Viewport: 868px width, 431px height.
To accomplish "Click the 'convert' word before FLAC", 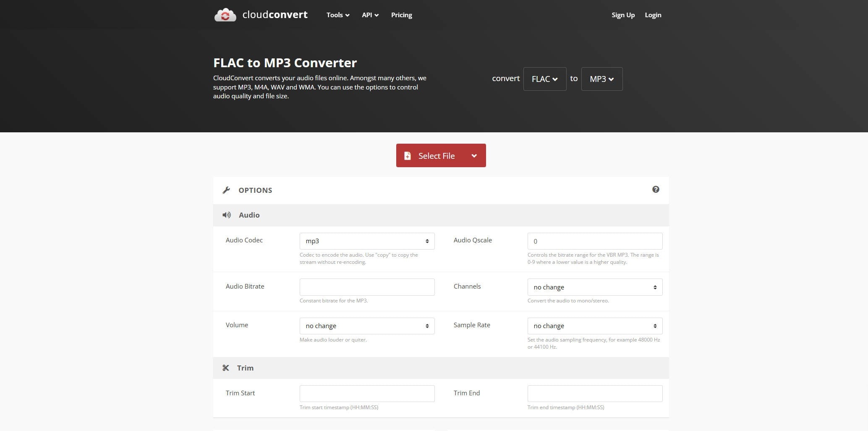I will click(506, 79).
